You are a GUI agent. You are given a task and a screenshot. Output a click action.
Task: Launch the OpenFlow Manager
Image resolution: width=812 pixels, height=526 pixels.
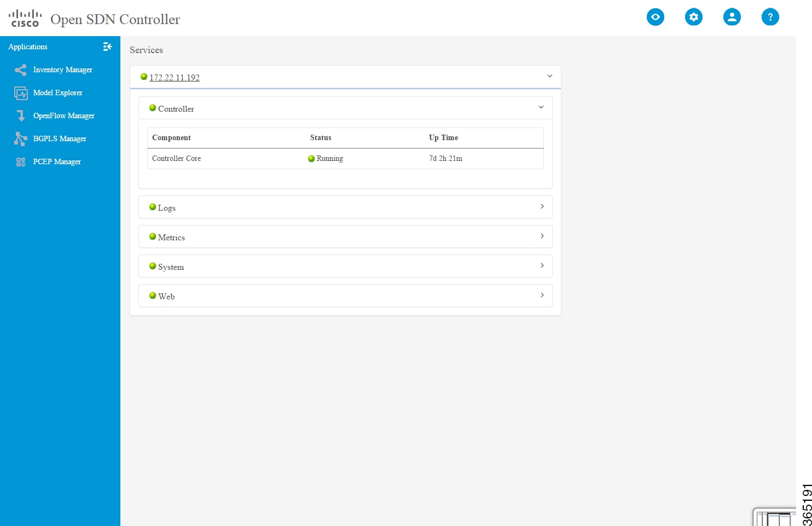click(x=63, y=115)
